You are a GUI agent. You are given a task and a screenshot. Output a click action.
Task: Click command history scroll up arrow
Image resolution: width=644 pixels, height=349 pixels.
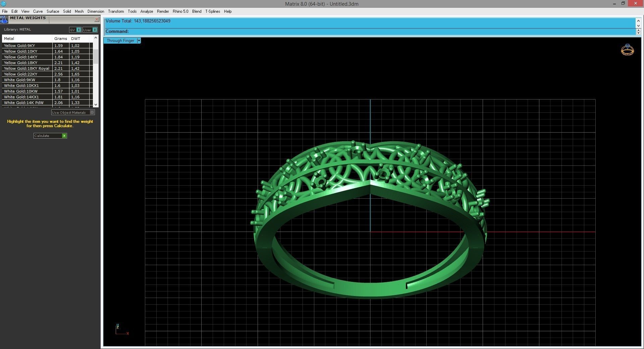(x=638, y=20)
